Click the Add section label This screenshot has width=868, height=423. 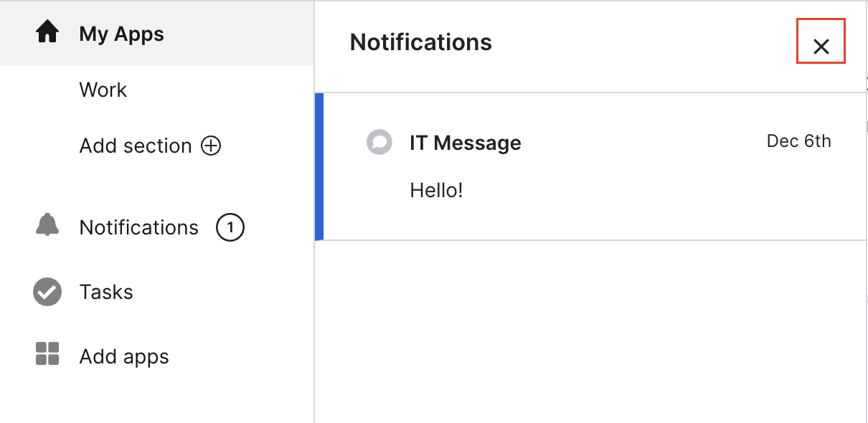136,146
